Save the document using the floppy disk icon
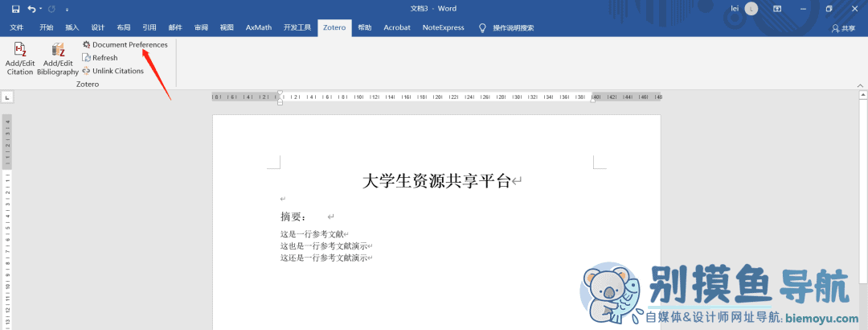The image size is (868, 330). [15, 9]
